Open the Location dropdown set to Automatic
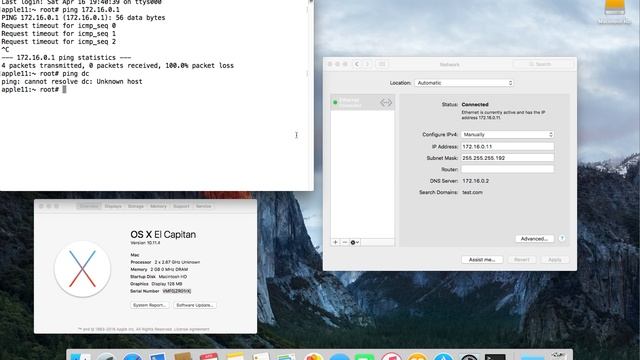This screenshot has height=360, width=640. (x=464, y=83)
